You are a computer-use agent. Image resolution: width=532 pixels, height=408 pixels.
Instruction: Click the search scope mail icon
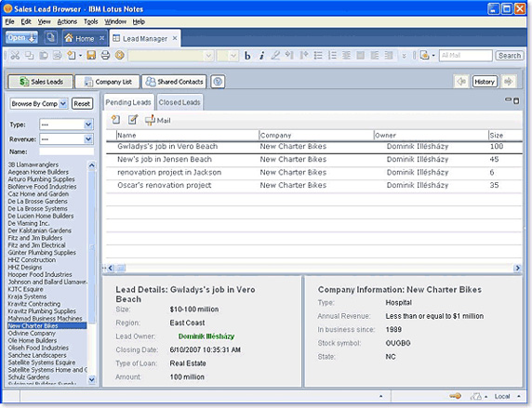coord(424,55)
